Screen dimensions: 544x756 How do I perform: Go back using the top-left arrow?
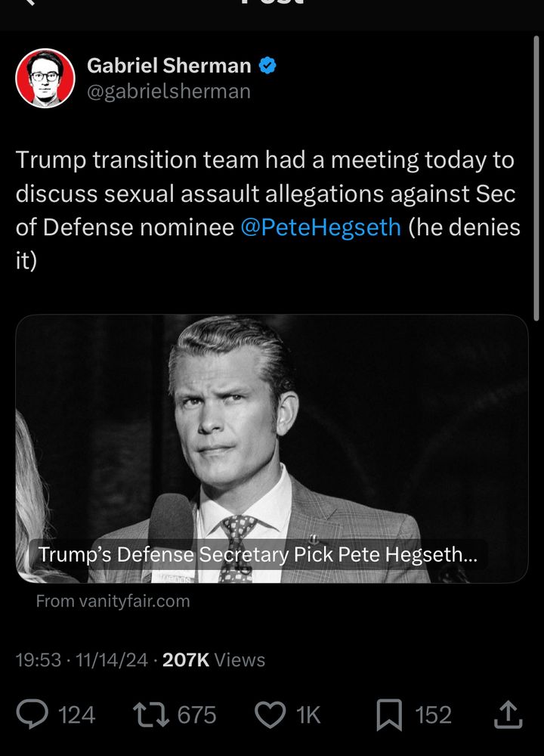click(30, 2)
